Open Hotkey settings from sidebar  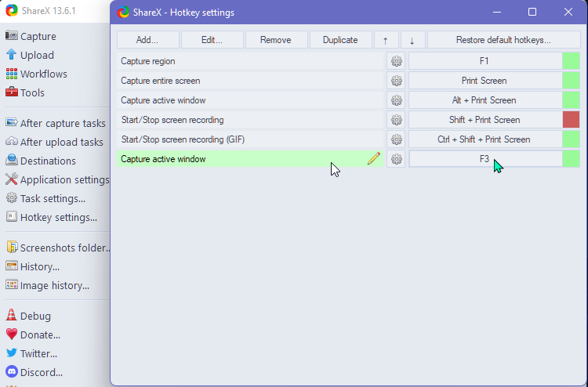(x=52, y=217)
